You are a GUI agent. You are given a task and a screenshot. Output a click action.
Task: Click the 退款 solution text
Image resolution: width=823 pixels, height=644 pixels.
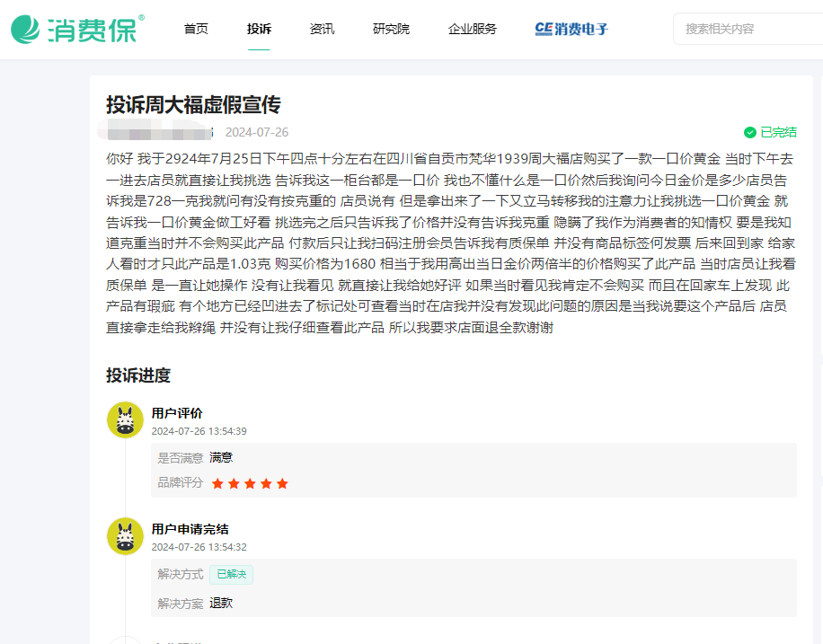tap(222, 603)
